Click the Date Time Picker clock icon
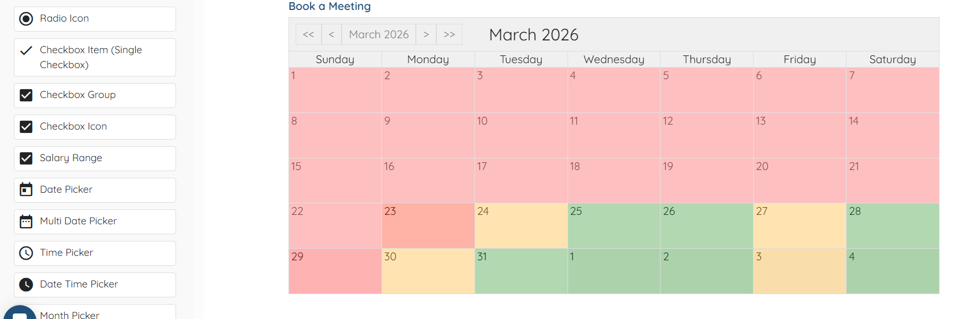 [26, 285]
